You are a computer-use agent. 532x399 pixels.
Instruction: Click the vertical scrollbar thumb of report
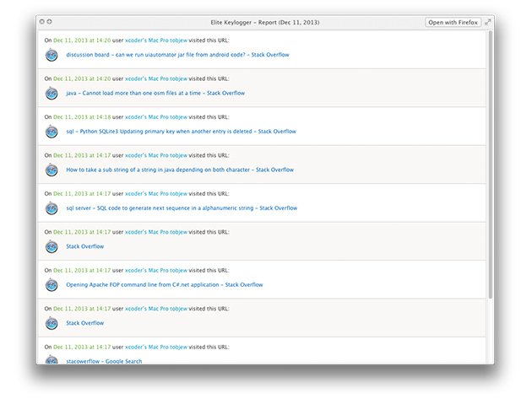point(491,164)
